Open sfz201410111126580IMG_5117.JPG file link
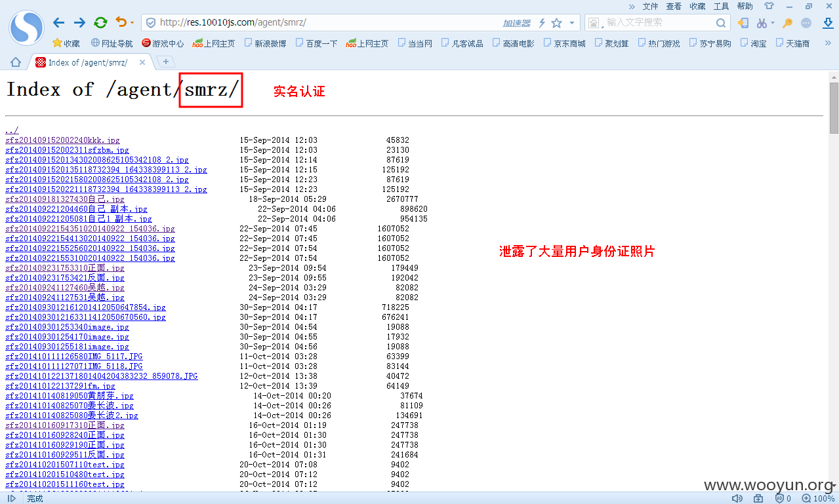 tap(74, 357)
